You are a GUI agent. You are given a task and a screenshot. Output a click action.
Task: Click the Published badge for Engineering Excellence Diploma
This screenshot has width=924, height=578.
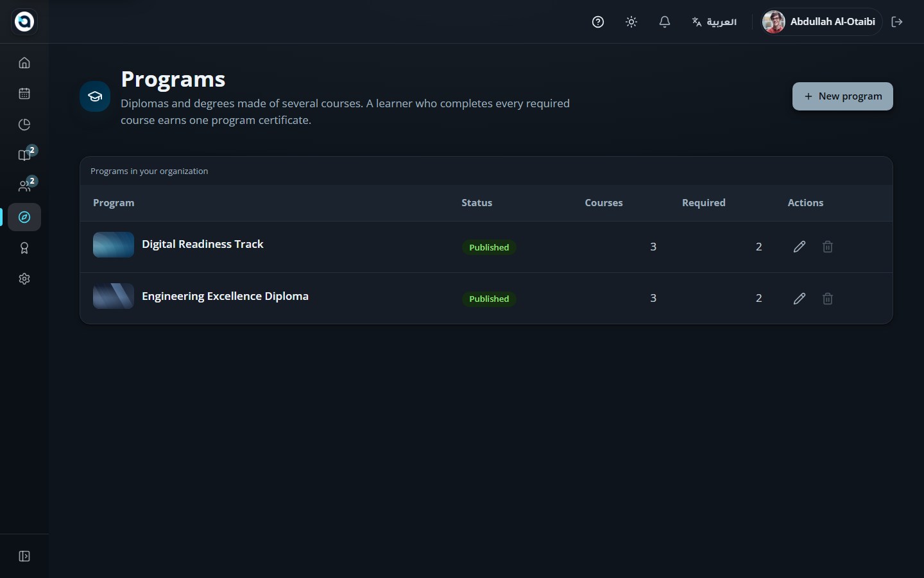pyautogui.click(x=489, y=299)
